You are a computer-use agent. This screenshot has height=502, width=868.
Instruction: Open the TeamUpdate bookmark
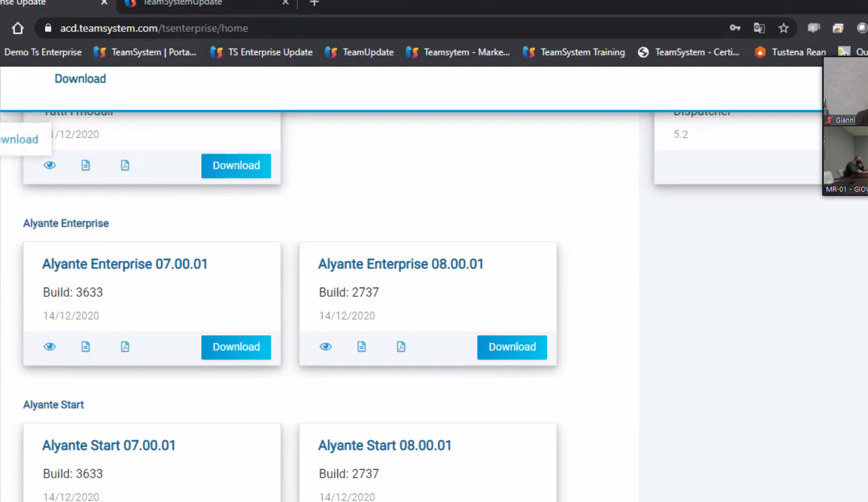tap(359, 52)
